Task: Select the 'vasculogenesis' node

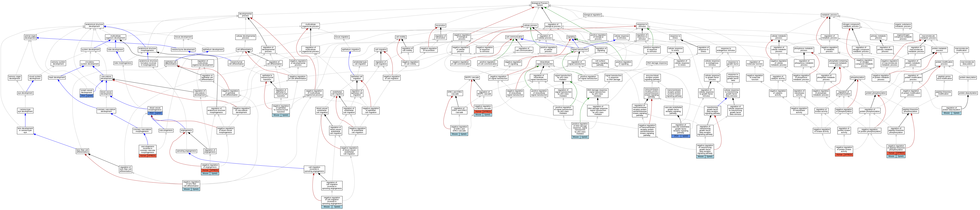Action: pyautogui.click(x=166, y=130)
